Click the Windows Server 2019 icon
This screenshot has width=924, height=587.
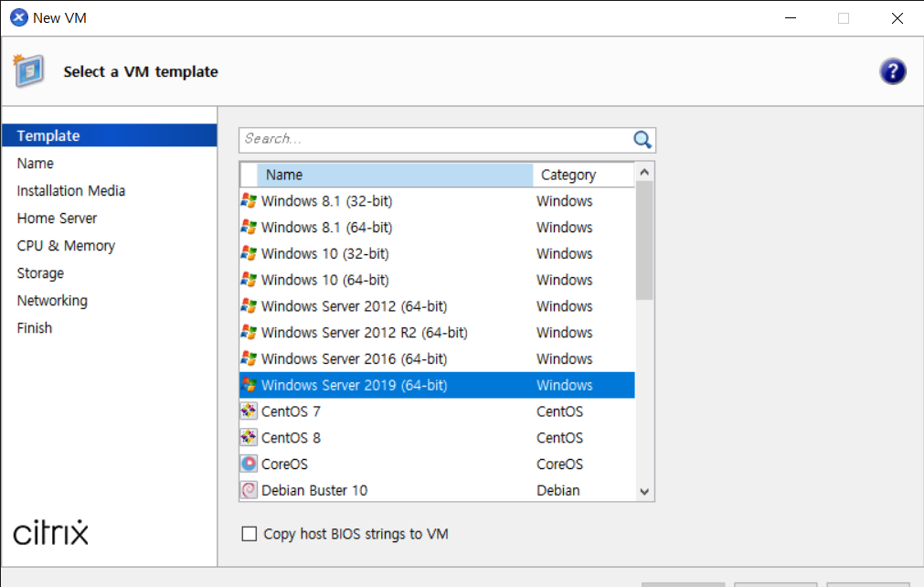pos(249,385)
